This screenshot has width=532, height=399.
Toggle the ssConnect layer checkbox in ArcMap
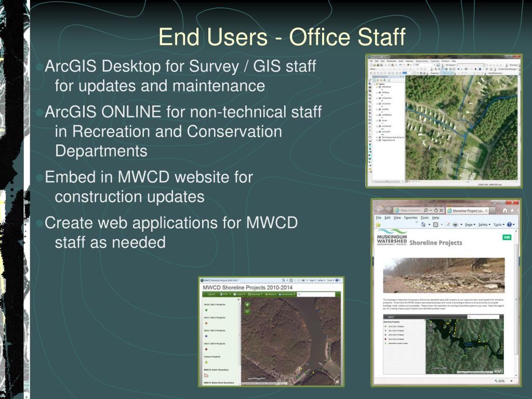click(x=380, y=103)
